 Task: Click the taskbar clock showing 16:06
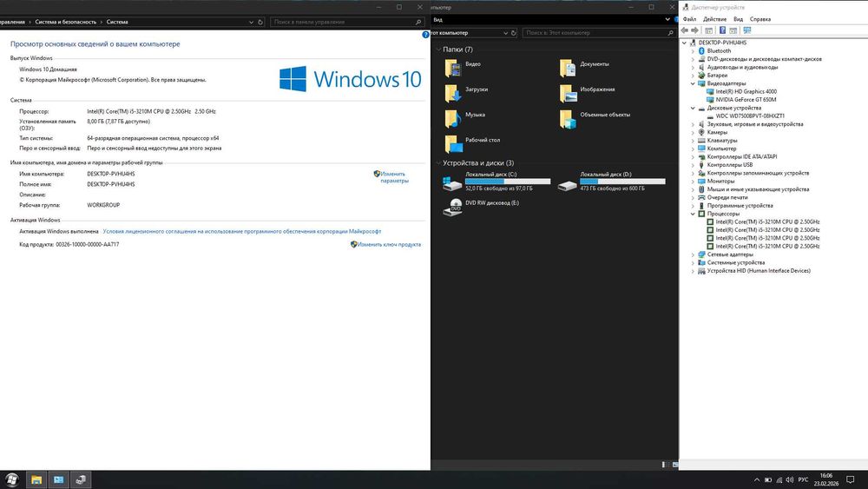[826, 479]
